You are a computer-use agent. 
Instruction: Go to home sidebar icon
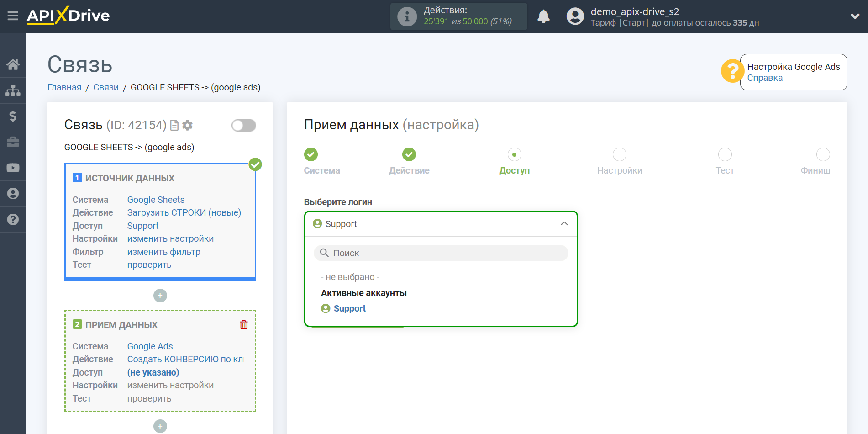click(13, 64)
